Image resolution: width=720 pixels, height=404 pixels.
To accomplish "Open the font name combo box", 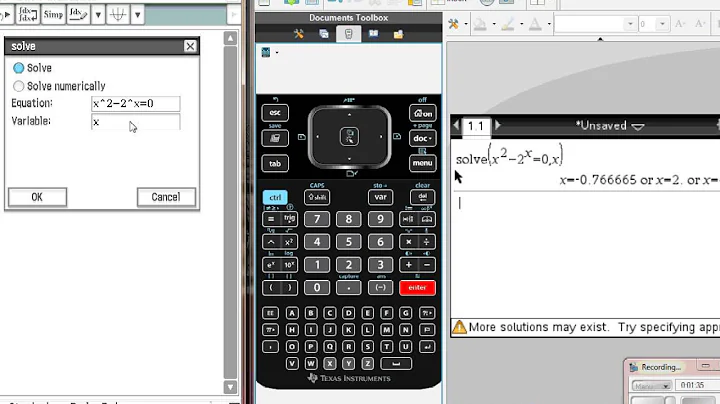I will [595, 24].
